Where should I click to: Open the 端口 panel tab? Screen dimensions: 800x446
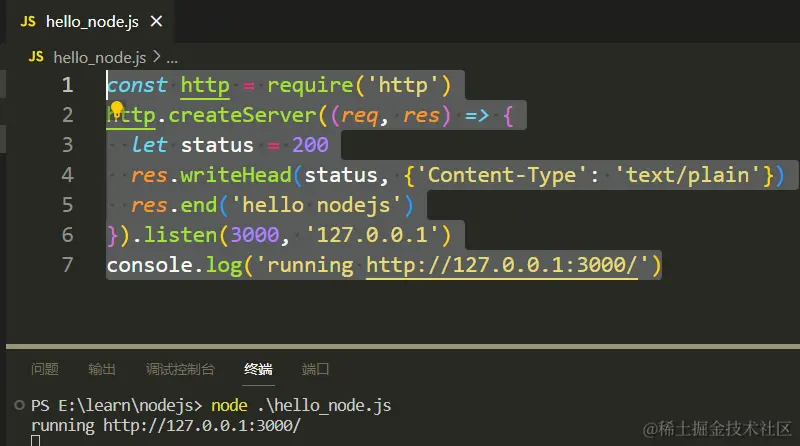tap(315, 369)
